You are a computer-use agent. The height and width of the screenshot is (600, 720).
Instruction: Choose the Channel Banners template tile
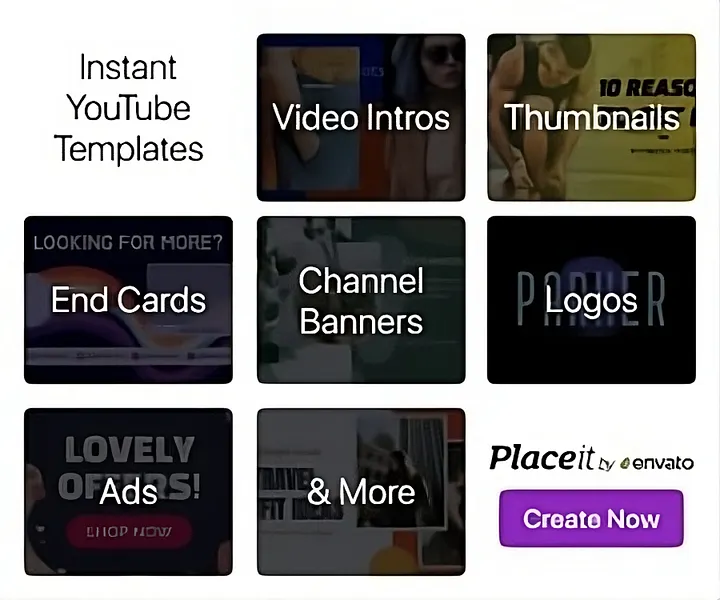(x=361, y=300)
